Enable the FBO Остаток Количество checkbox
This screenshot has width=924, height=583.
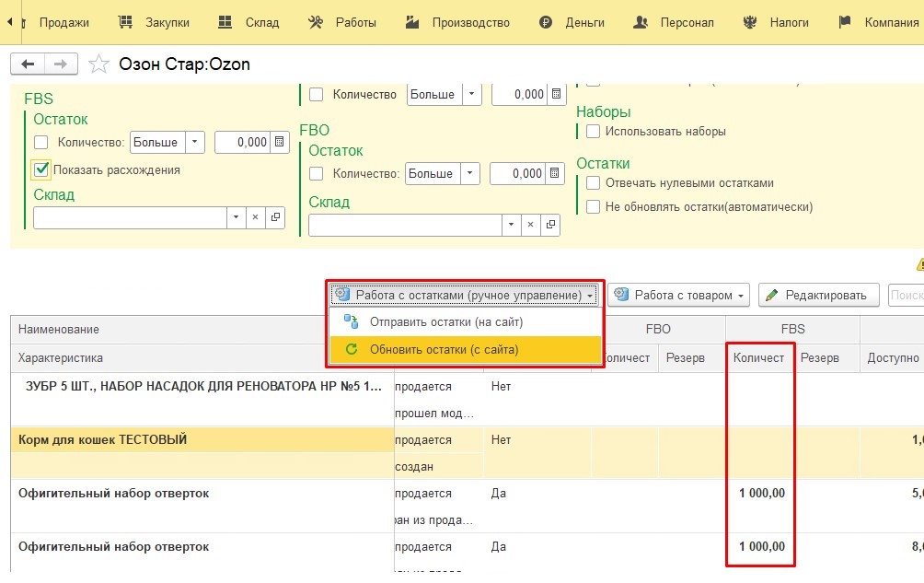tap(317, 173)
